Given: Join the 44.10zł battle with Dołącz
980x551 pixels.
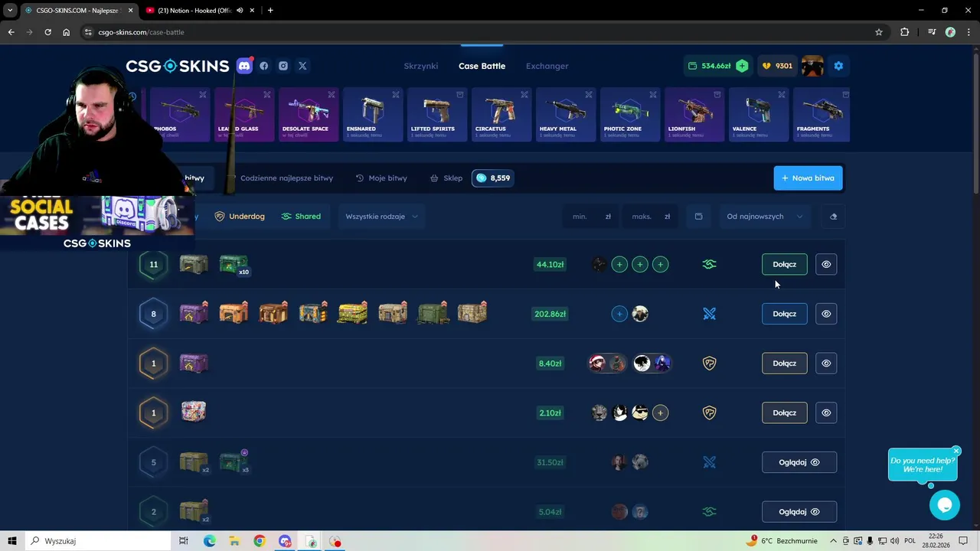Looking at the screenshot, I should pos(784,264).
